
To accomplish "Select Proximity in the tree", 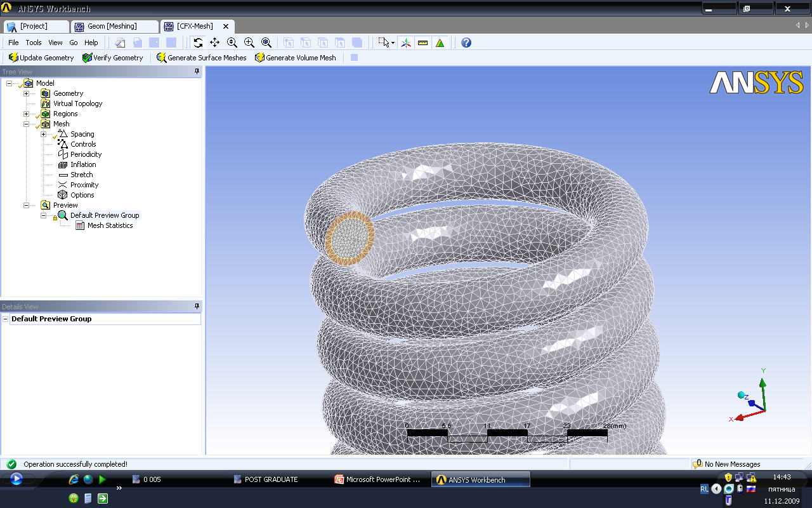I will click(x=84, y=185).
